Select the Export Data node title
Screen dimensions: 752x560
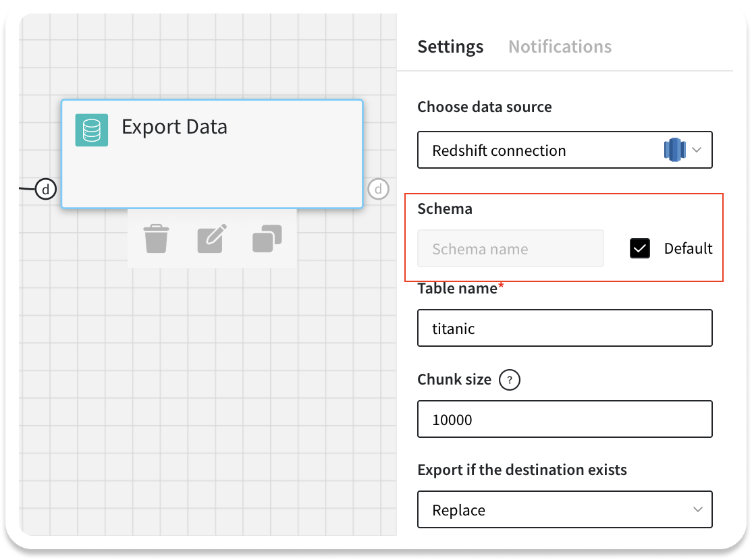[x=174, y=127]
